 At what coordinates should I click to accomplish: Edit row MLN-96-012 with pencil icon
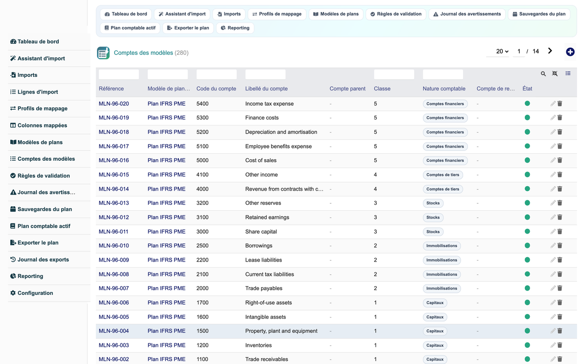point(553,218)
